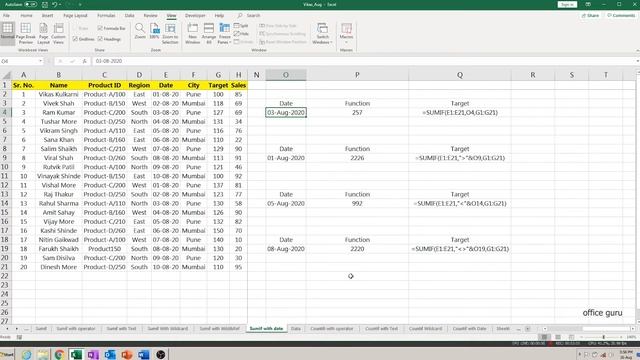Select column Q header
The image size is (640, 360).
coord(460,75)
